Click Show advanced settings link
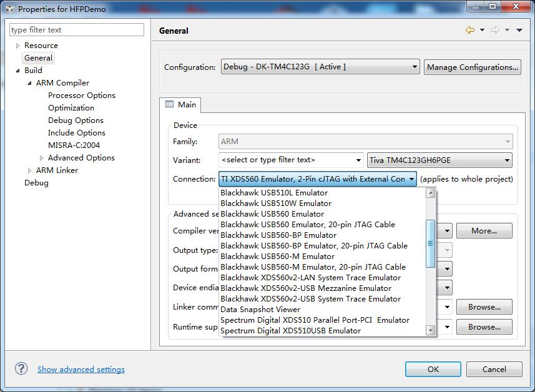This screenshot has height=392, width=535. tap(81, 369)
